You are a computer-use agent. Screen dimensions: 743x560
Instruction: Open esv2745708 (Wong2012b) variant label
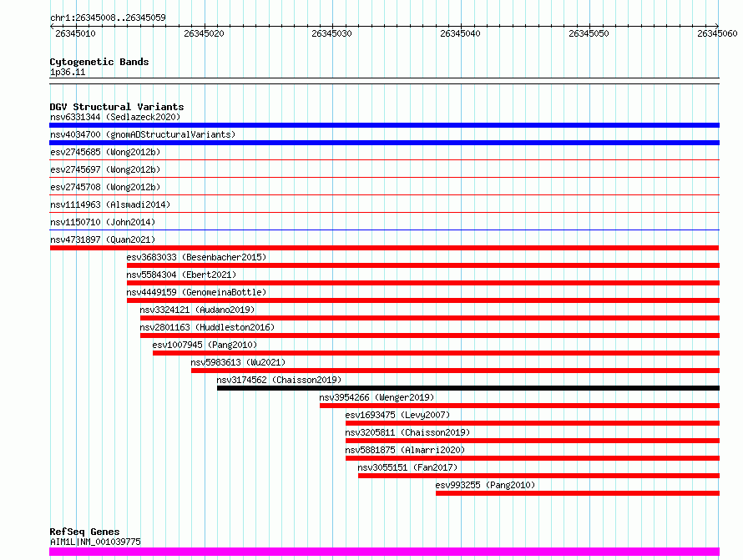105,187
